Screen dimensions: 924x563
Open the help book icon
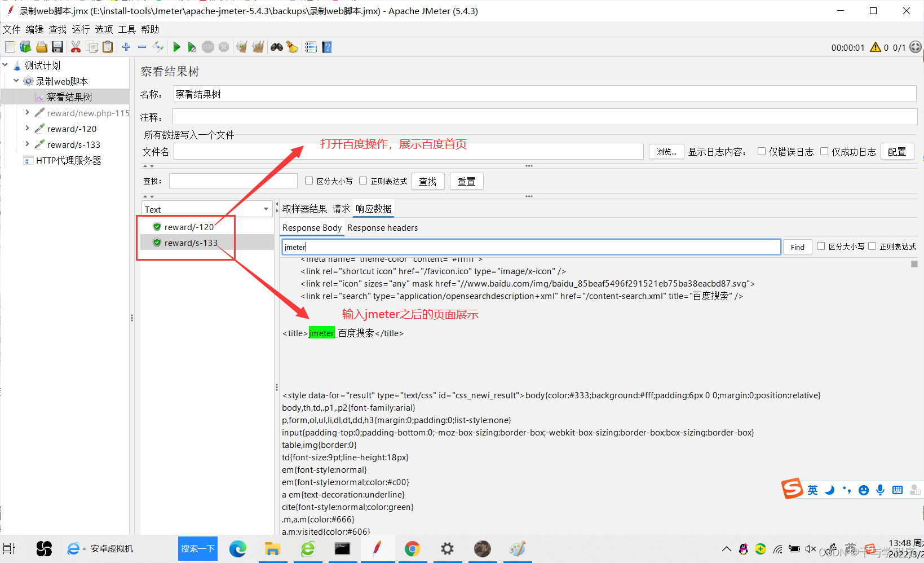327,47
